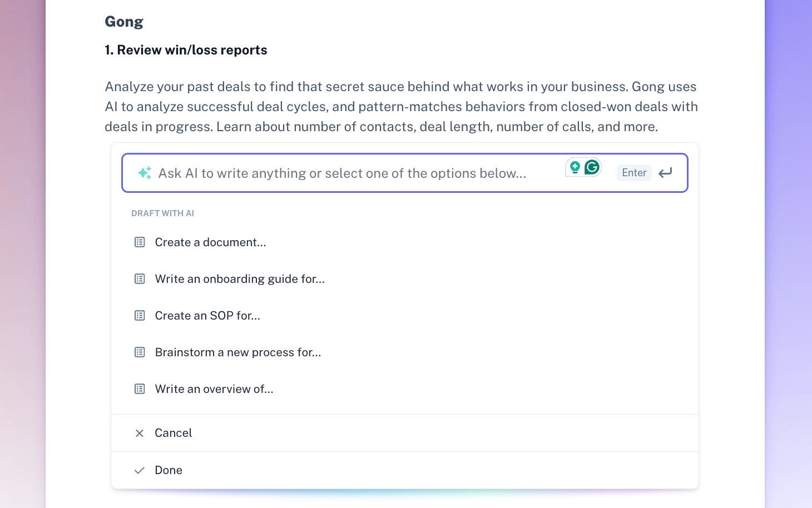The width and height of the screenshot is (812, 508).
Task: Select 'Write an overview of…' option
Action: point(214,389)
